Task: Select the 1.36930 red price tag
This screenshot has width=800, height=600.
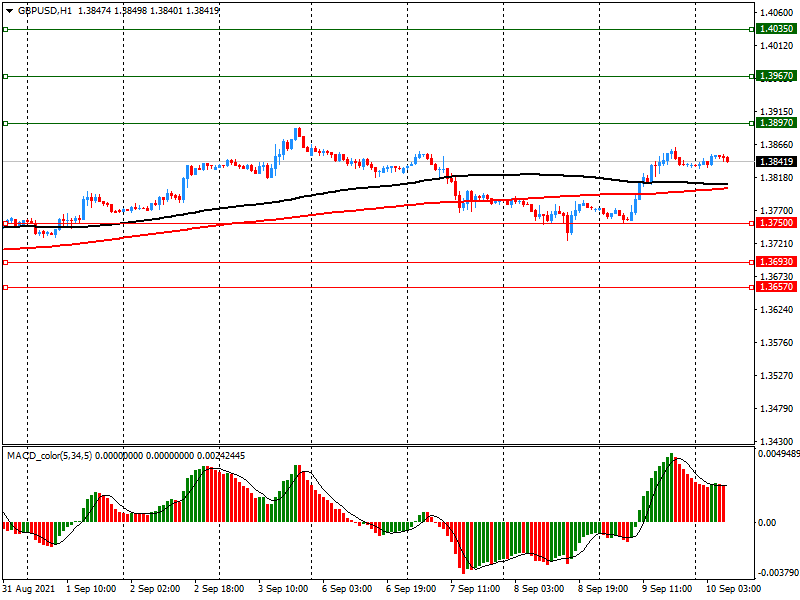Action: pyautogui.click(x=776, y=262)
